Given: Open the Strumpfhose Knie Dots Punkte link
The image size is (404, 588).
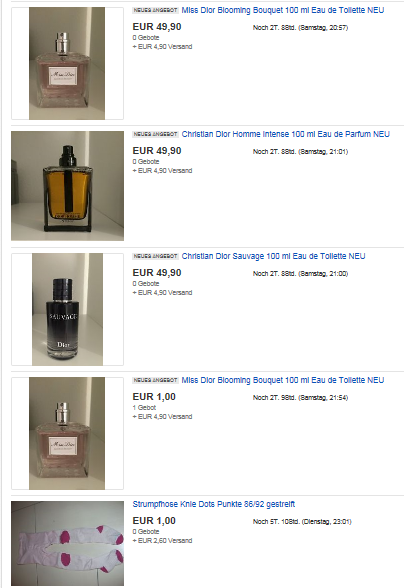Looking at the screenshot, I should 214,504.
